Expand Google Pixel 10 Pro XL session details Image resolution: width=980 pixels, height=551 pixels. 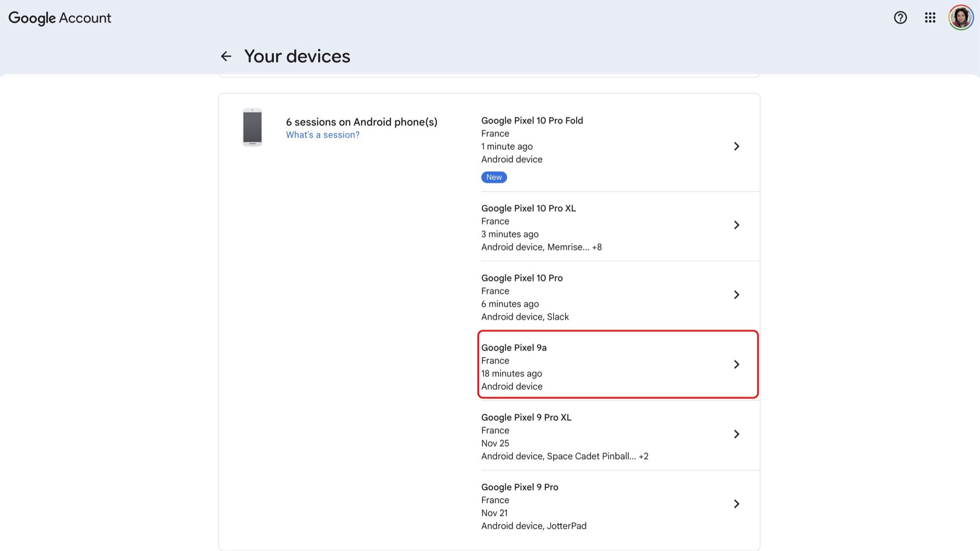tap(736, 225)
